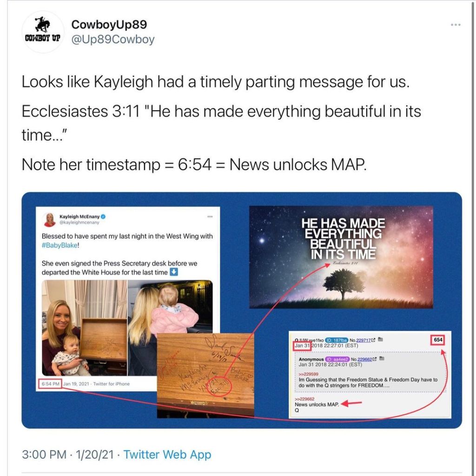Click the blue down-arrow emoji in embedded tweet
Image resolution: width=476 pixels, height=476 pixels.
pos(174,271)
